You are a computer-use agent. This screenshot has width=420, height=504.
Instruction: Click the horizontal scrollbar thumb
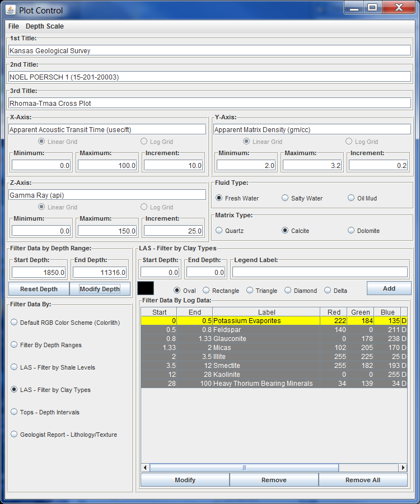pyautogui.click(x=244, y=468)
